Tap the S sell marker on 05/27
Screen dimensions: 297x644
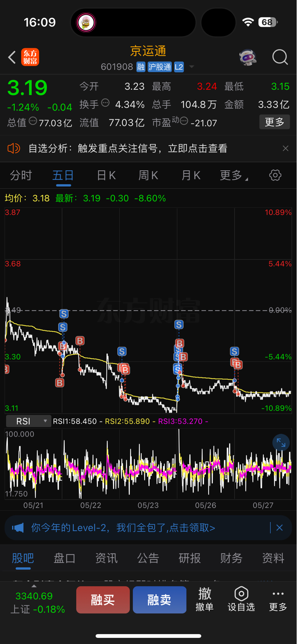pyautogui.click(x=234, y=352)
